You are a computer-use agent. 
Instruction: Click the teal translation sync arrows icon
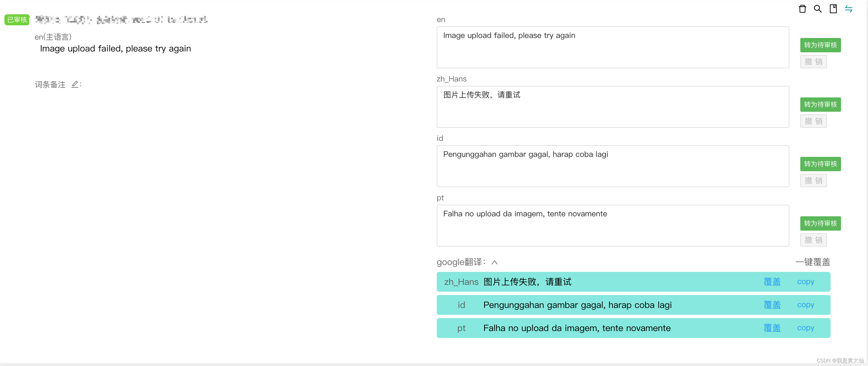[x=848, y=9]
